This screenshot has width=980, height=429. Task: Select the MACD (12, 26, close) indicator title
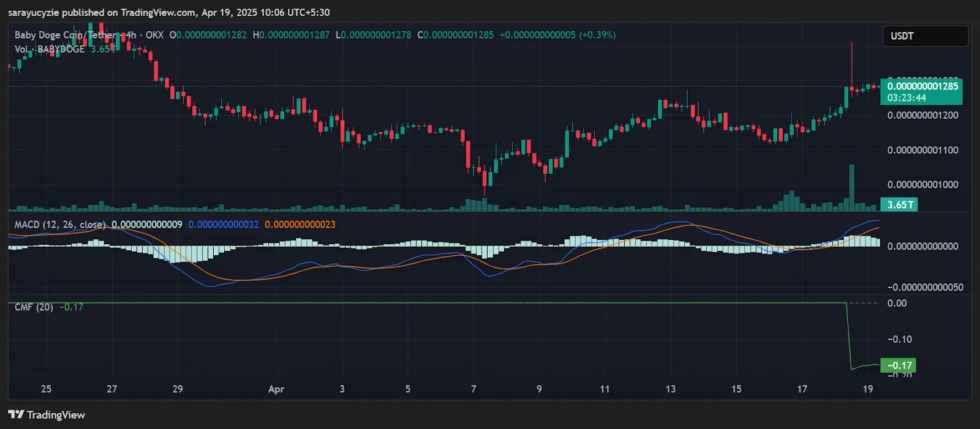click(60, 225)
